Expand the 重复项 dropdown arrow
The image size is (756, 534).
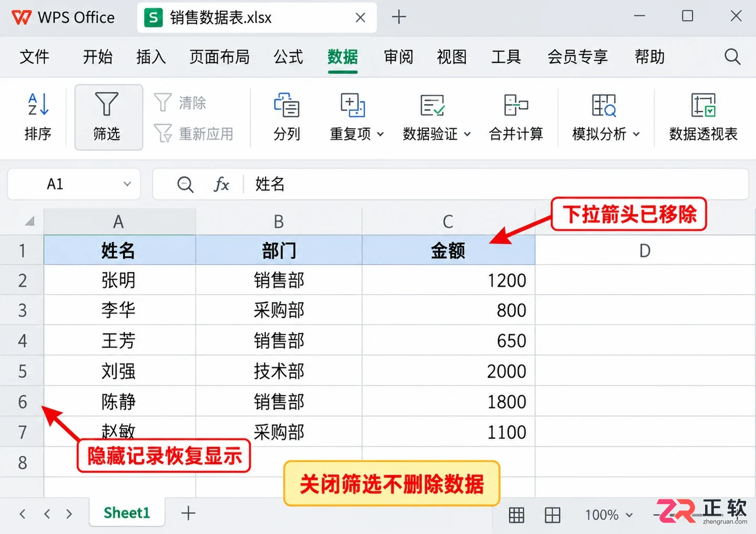tap(381, 134)
